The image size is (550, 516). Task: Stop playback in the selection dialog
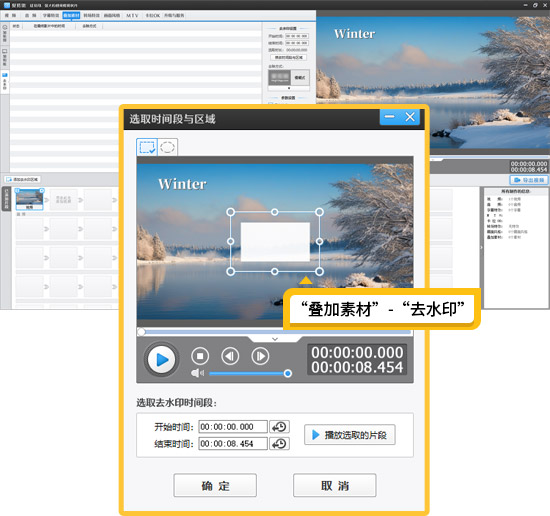click(x=200, y=356)
